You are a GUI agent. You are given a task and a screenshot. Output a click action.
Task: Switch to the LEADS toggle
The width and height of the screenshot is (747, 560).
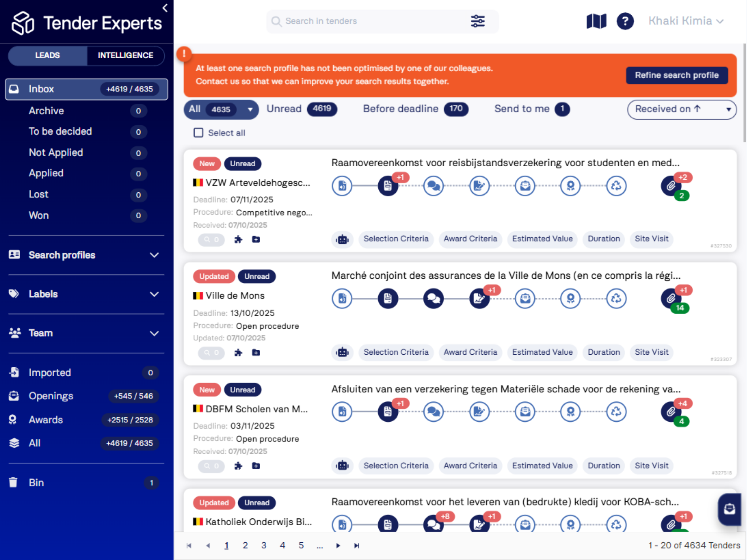pos(47,55)
